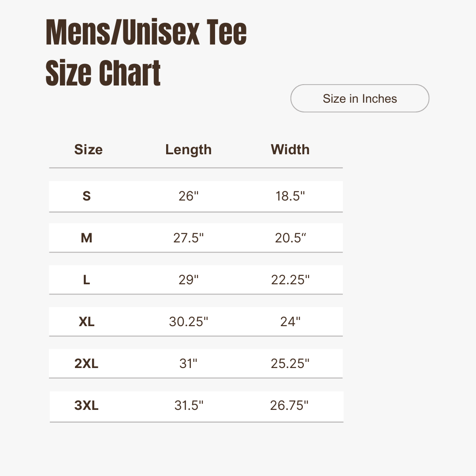Click the S size row label
The image size is (476, 476).
pos(86,196)
